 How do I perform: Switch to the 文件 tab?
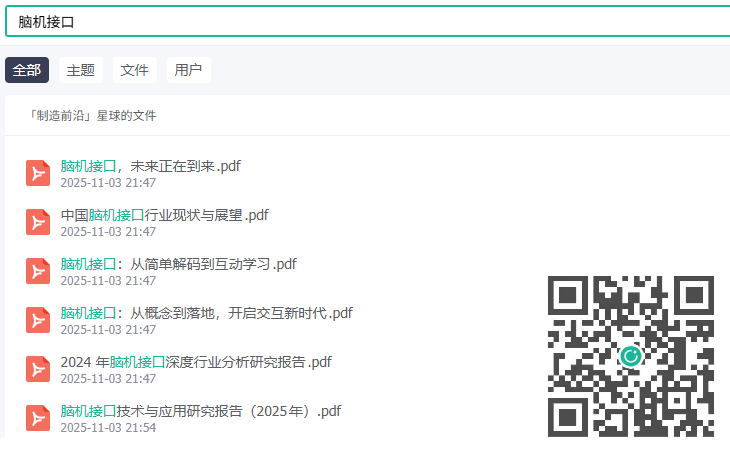[135, 70]
